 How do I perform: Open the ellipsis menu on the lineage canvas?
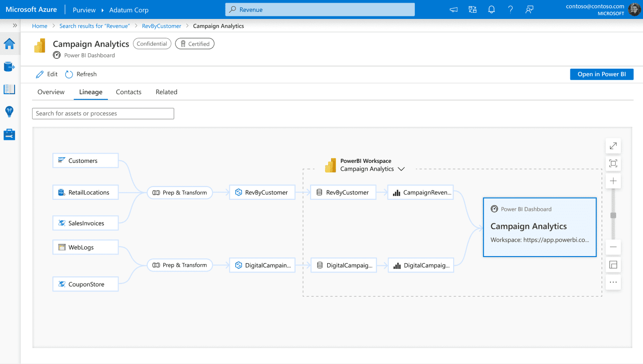[x=613, y=282]
